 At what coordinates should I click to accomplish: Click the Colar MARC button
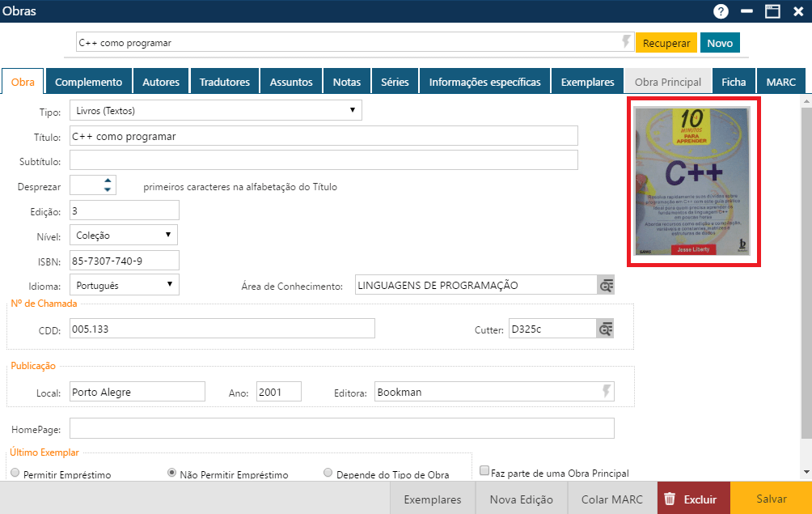[611, 499]
